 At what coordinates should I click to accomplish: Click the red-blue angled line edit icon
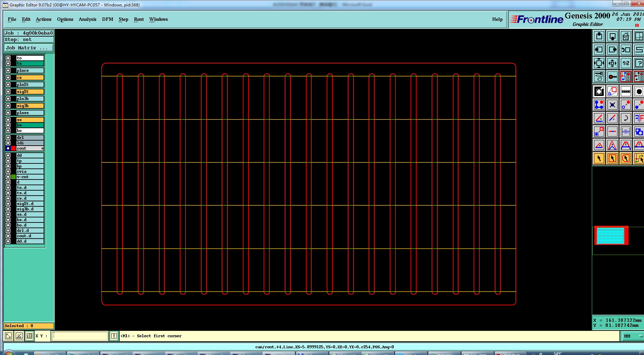coord(599,118)
